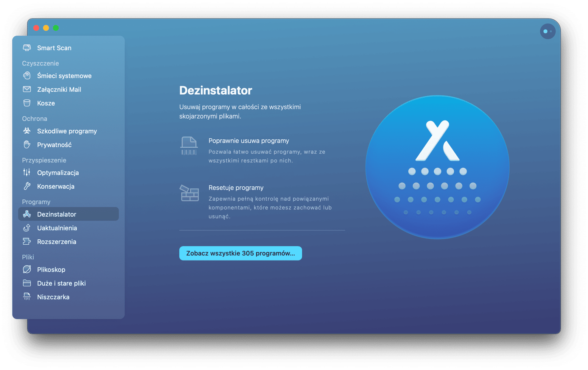Image resolution: width=588 pixels, height=370 pixels.
Task: Click the Czyszczenie section header
Action: [40, 63]
